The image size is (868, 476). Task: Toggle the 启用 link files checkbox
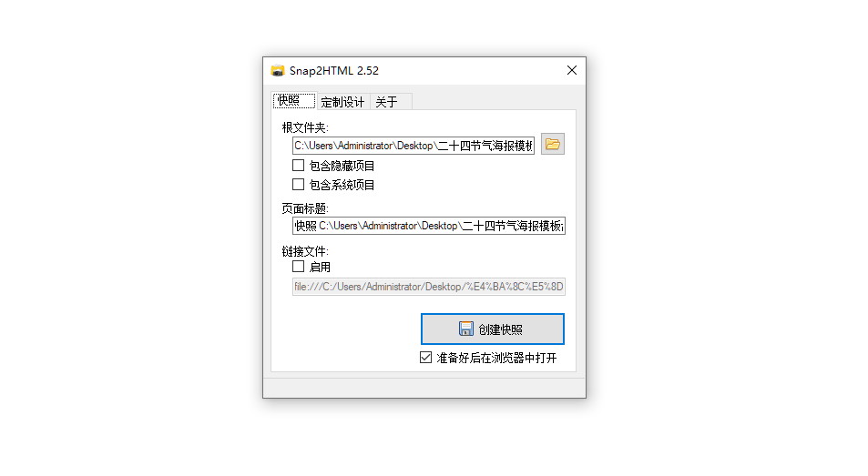click(299, 267)
